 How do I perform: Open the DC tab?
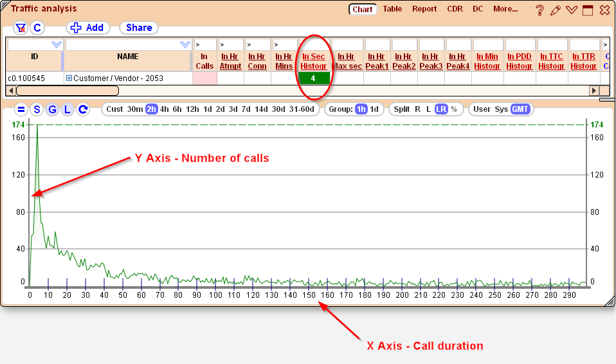click(478, 8)
